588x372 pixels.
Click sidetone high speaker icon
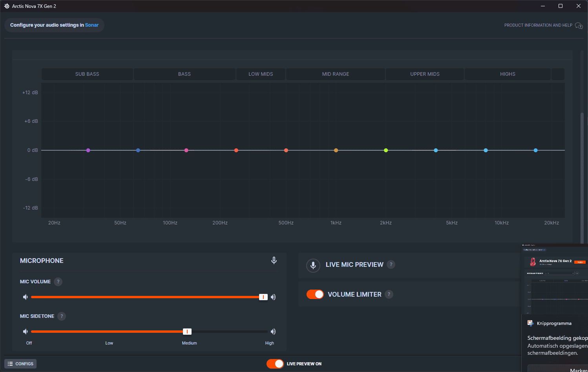click(x=273, y=332)
